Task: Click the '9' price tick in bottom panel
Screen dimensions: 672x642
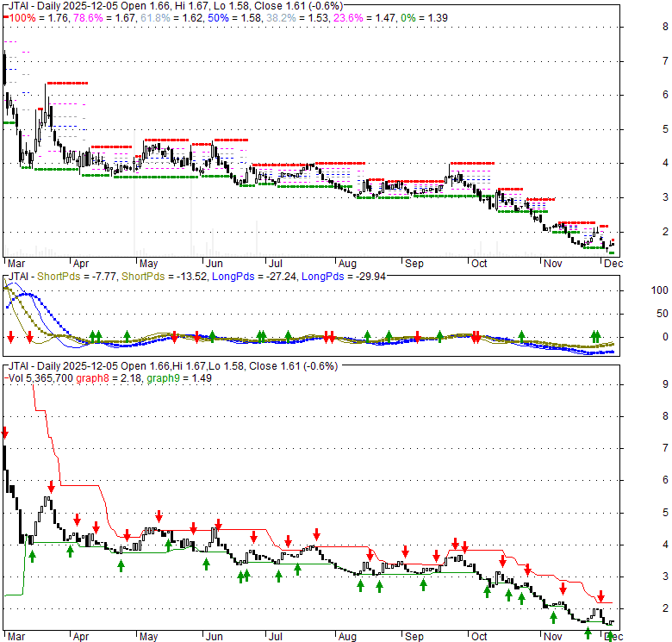Action: (x=665, y=384)
